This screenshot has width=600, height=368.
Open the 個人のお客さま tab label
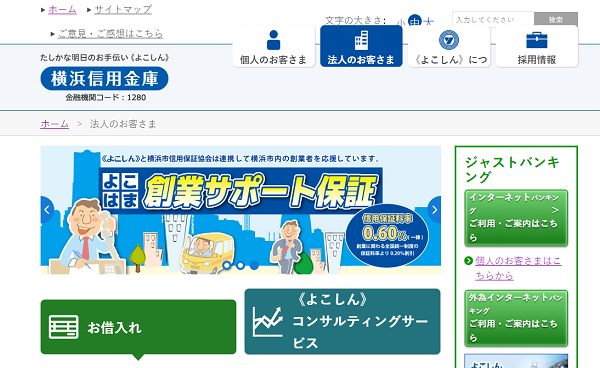click(274, 60)
